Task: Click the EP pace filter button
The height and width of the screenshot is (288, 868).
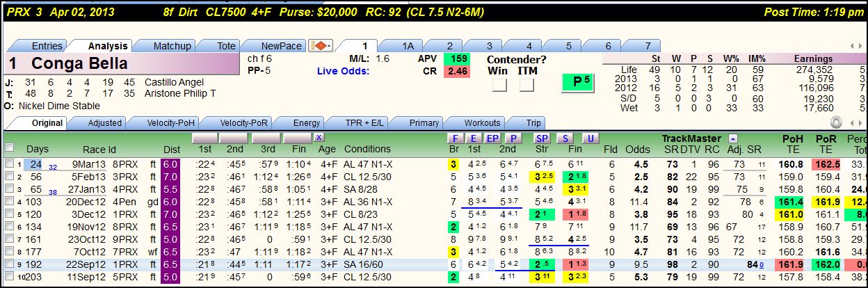Action: click(492, 138)
